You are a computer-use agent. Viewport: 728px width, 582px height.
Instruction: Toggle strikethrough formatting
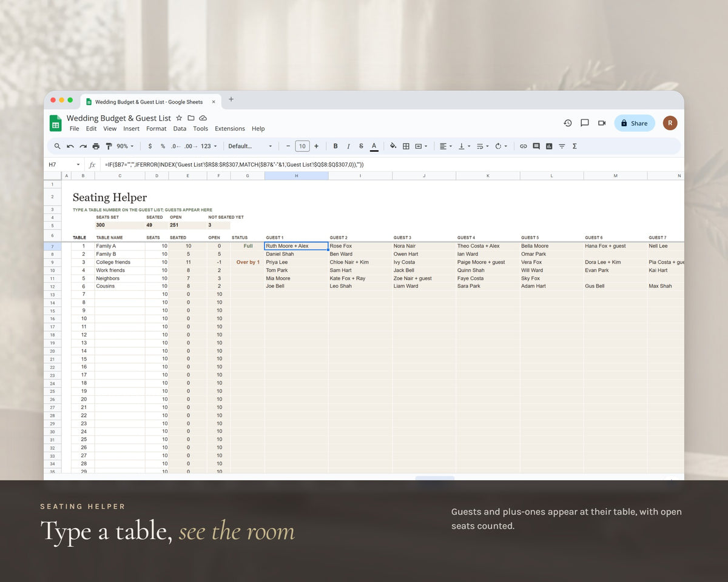[361, 146]
